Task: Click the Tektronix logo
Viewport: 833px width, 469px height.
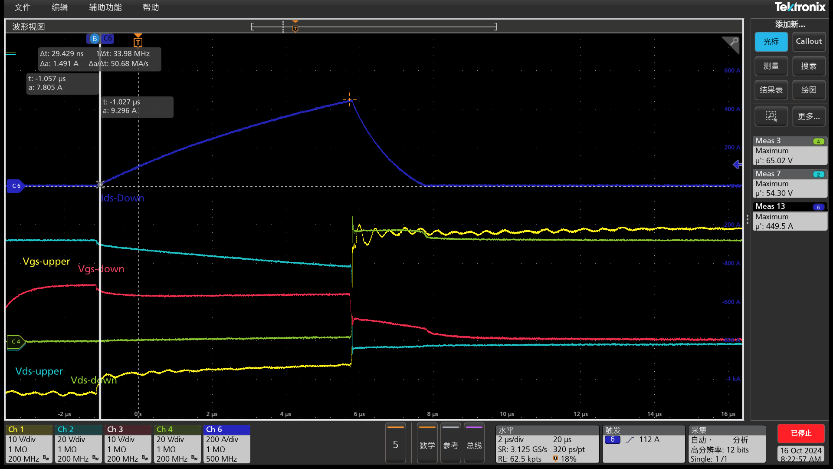Action: [800, 7]
